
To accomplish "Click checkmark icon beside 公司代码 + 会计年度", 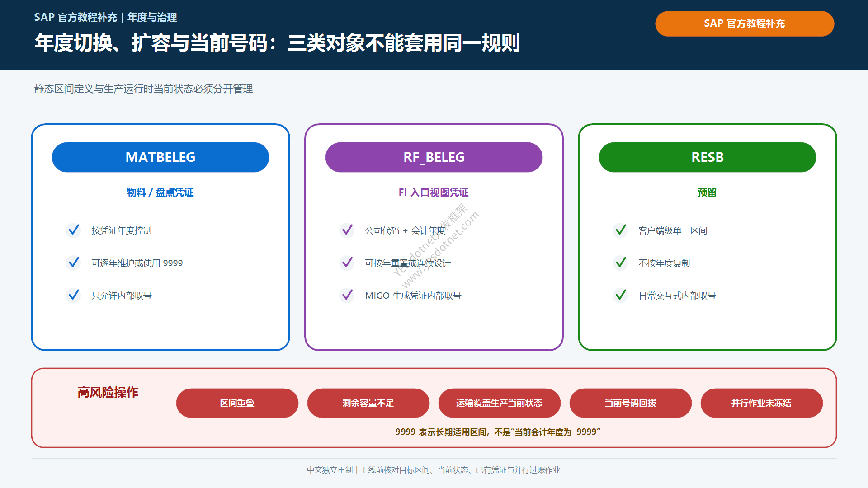I will point(347,230).
